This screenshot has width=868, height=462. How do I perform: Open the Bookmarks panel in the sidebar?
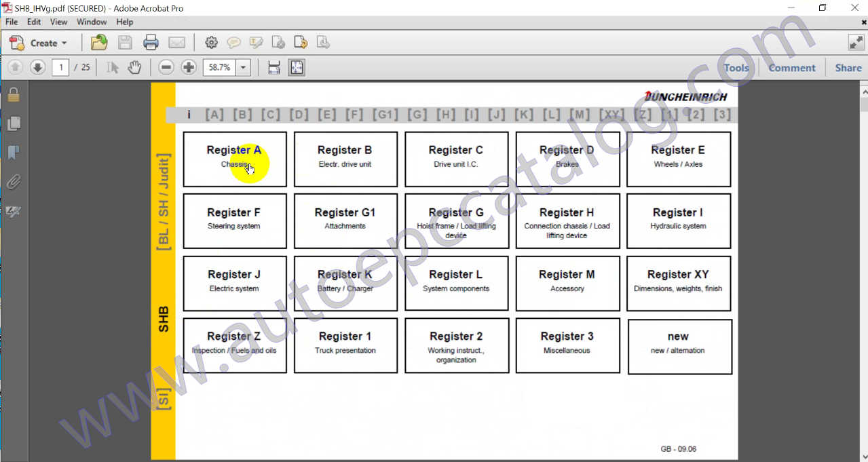(x=14, y=153)
